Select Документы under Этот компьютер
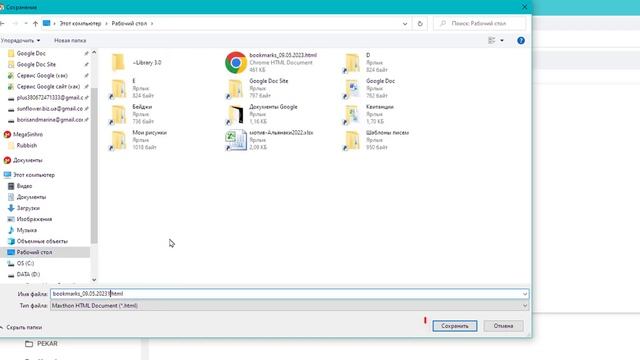640x360 pixels. pyautogui.click(x=31, y=197)
